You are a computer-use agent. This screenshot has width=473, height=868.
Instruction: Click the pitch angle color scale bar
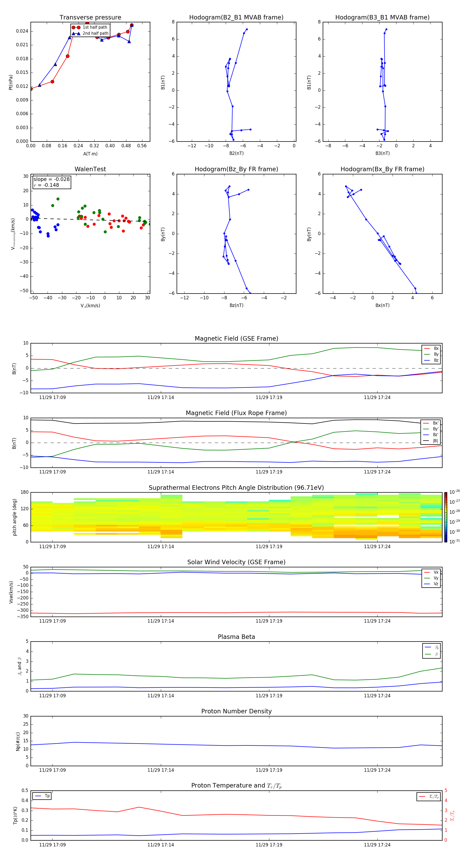[446, 517]
